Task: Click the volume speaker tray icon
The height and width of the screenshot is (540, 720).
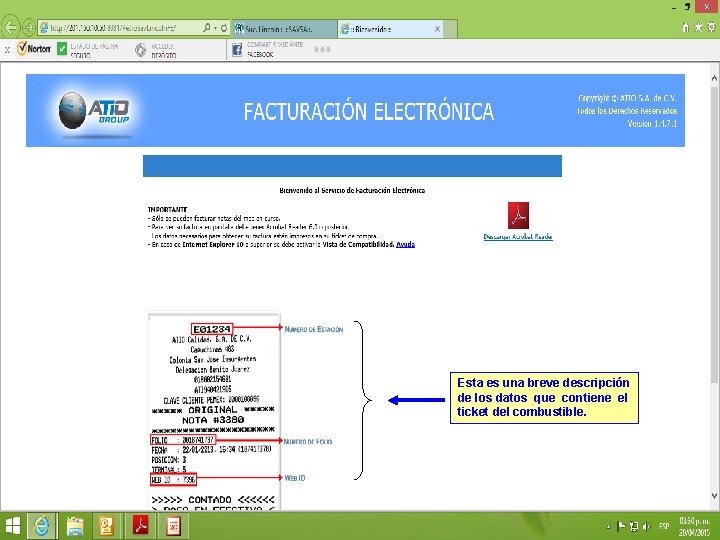Action: (646, 526)
